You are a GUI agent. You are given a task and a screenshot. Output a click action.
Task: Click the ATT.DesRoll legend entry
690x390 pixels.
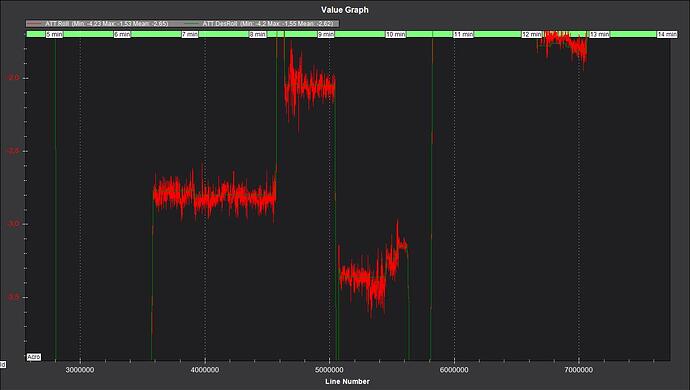point(259,23)
